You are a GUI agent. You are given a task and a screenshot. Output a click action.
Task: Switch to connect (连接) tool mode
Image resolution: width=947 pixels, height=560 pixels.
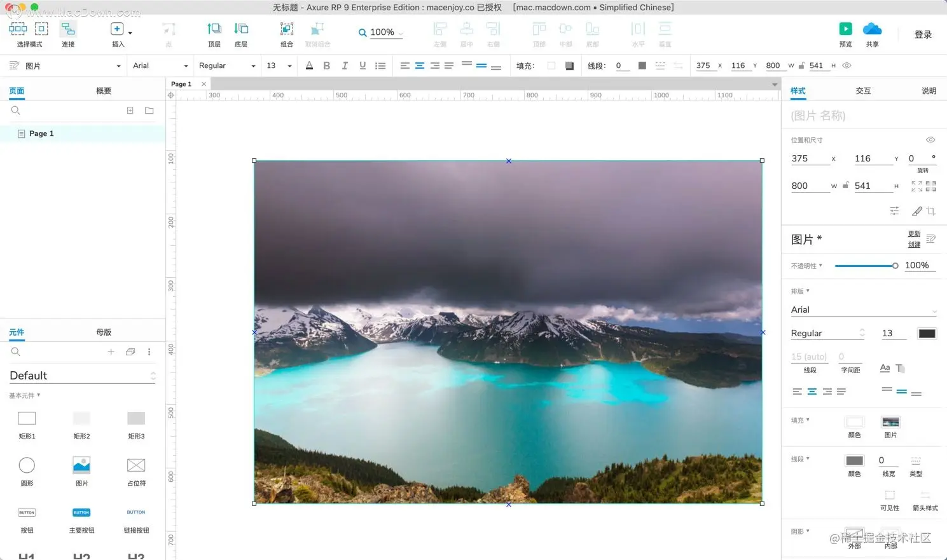[x=68, y=29]
